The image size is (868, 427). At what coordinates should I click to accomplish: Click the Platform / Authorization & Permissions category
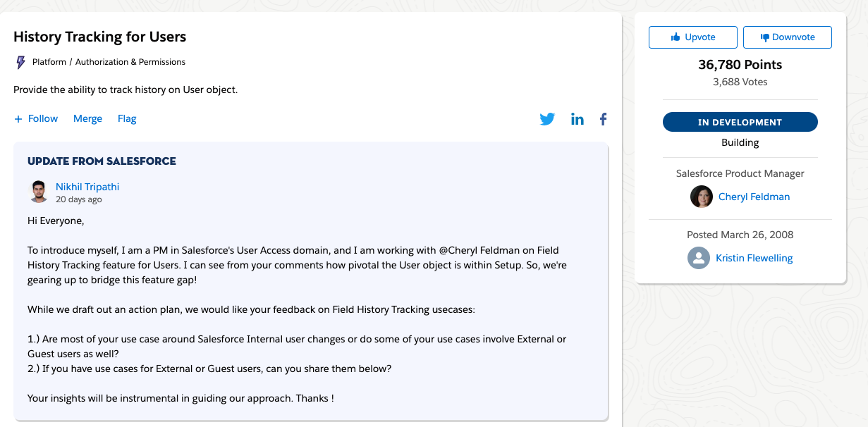coord(109,62)
